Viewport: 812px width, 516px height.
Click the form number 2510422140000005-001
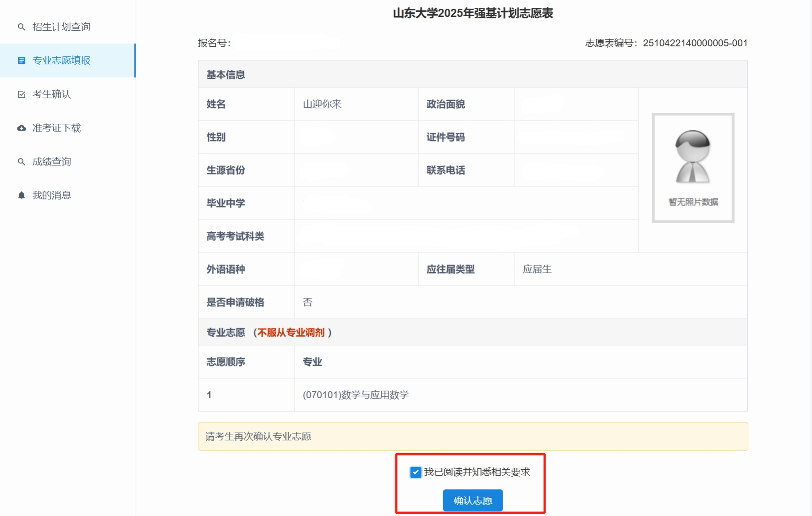695,43
